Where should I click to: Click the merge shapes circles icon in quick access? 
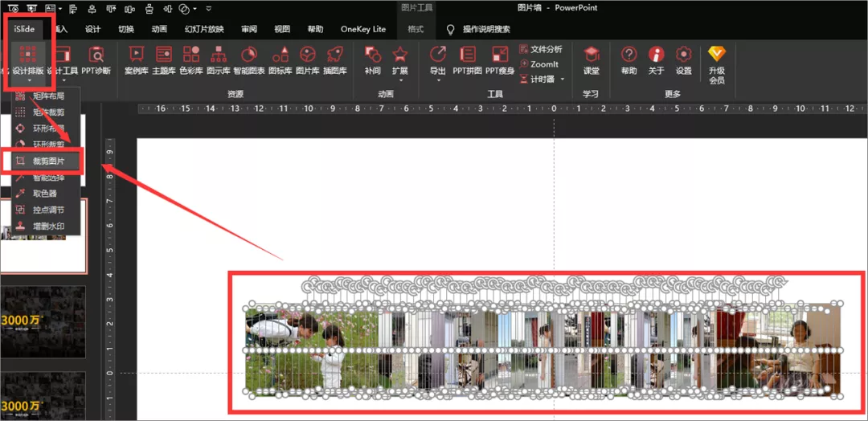pyautogui.click(x=184, y=8)
